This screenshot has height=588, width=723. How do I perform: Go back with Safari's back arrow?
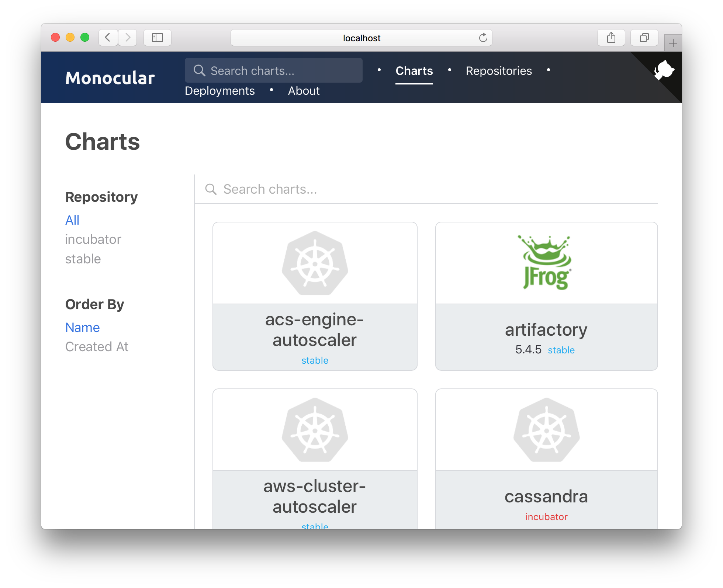click(108, 38)
